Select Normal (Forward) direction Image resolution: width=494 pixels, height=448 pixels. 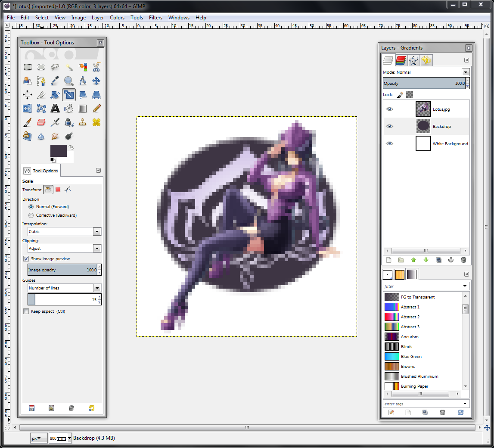(x=31, y=207)
